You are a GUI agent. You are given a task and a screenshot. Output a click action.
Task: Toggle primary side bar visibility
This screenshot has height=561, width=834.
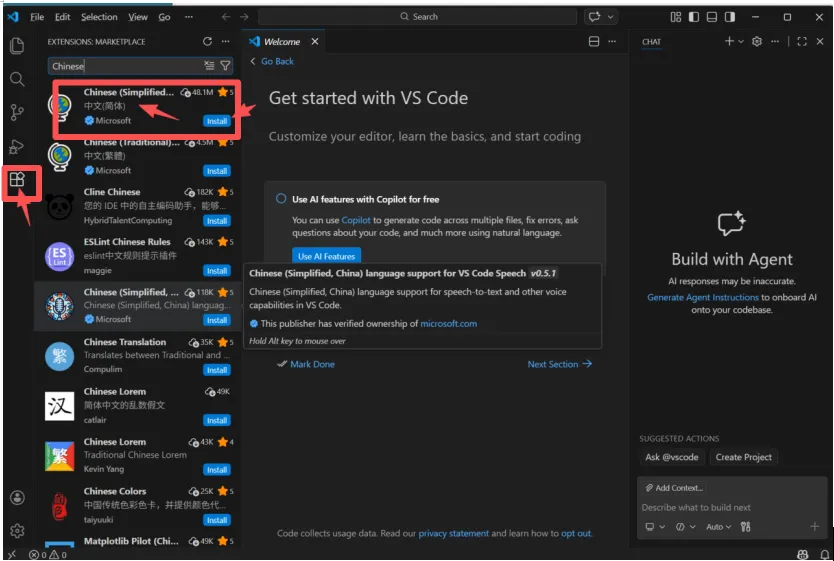694,17
